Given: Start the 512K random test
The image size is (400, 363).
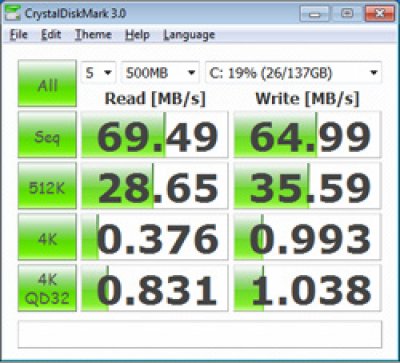Looking at the screenshot, I should [47, 186].
